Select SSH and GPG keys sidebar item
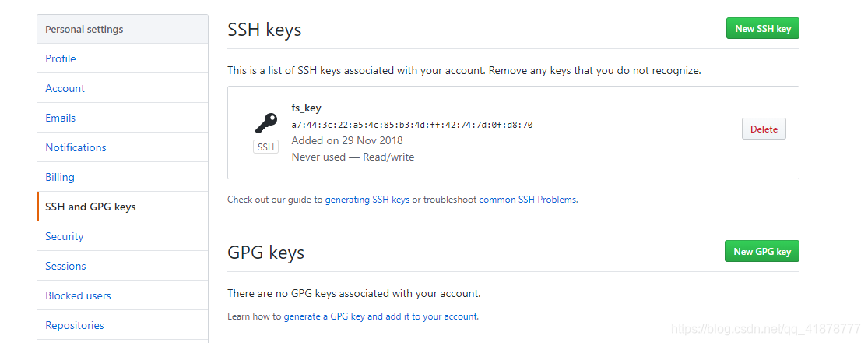The image size is (868, 343). click(x=122, y=207)
